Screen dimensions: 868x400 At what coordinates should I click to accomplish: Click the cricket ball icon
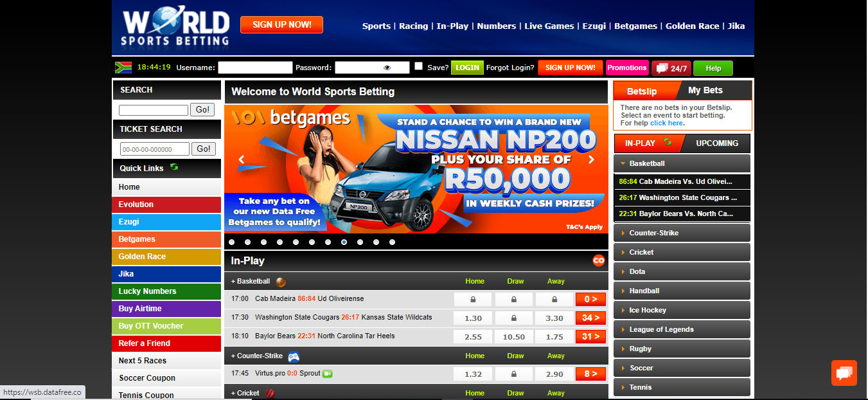point(270,393)
